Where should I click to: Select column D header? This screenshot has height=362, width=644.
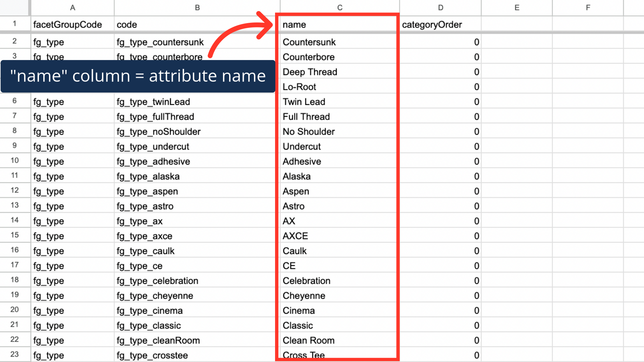pyautogui.click(x=440, y=7)
